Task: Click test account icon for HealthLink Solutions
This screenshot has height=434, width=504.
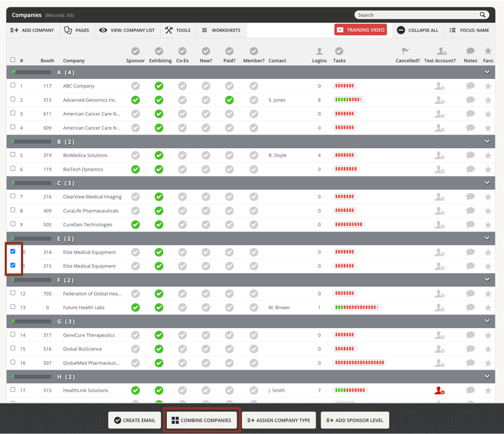Action: click(440, 391)
